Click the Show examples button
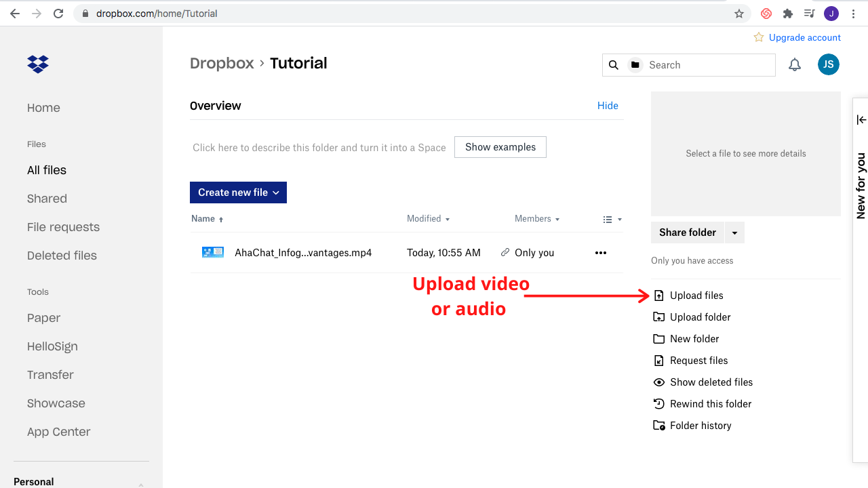 pyautogui.click(x=500, y=147)
